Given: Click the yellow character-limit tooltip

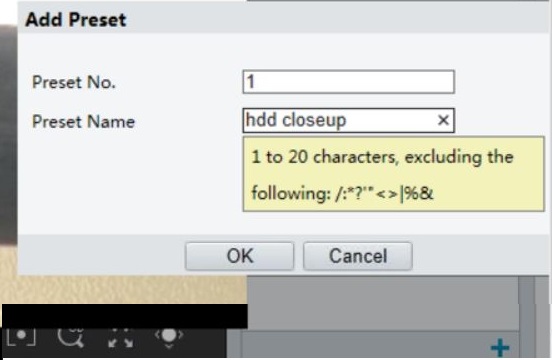Looking at the screenshot, I should point(394,174).
